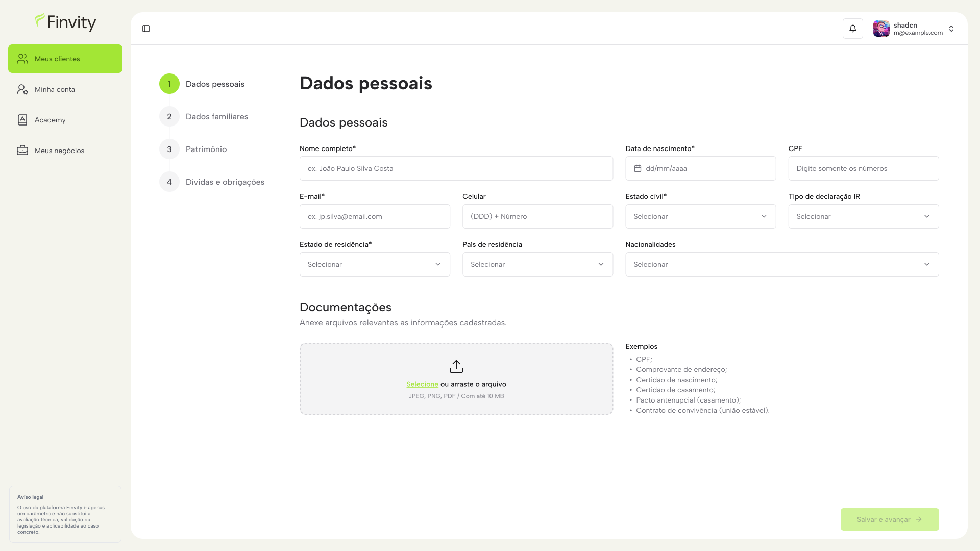Jump to step 2 Dados familiares
This screenshot has height=551, width=980.
pyautogui.click(x=216, y=117)
